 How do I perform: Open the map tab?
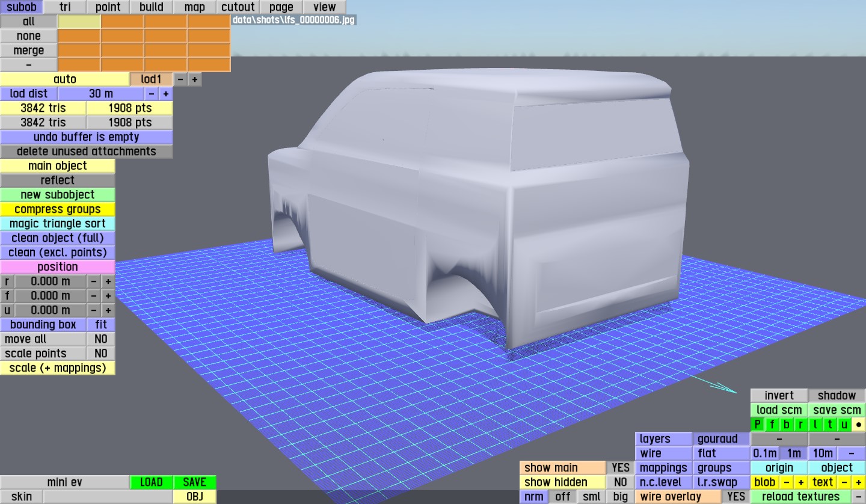click(x=195, y=7)
